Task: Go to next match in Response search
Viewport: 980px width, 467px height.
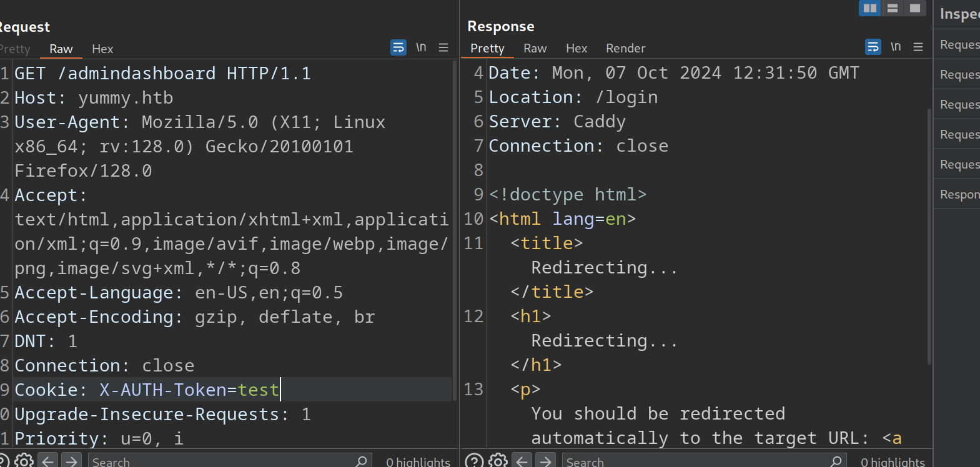Action: tap(546, 461)
